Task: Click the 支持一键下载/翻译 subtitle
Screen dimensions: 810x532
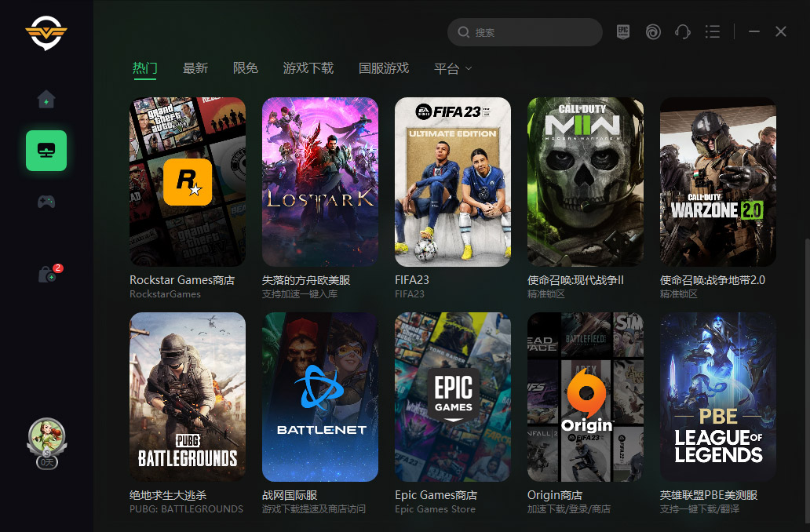Action: [x=699, y=508]
